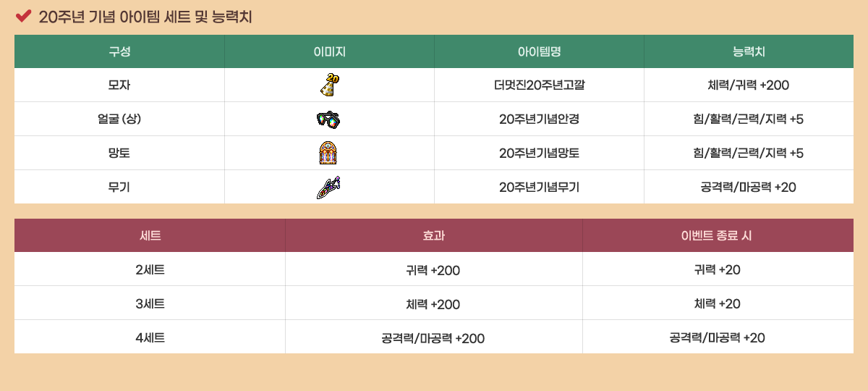Select item name 20주년기념무기
The image size is (868, 391).
point(539,187)
